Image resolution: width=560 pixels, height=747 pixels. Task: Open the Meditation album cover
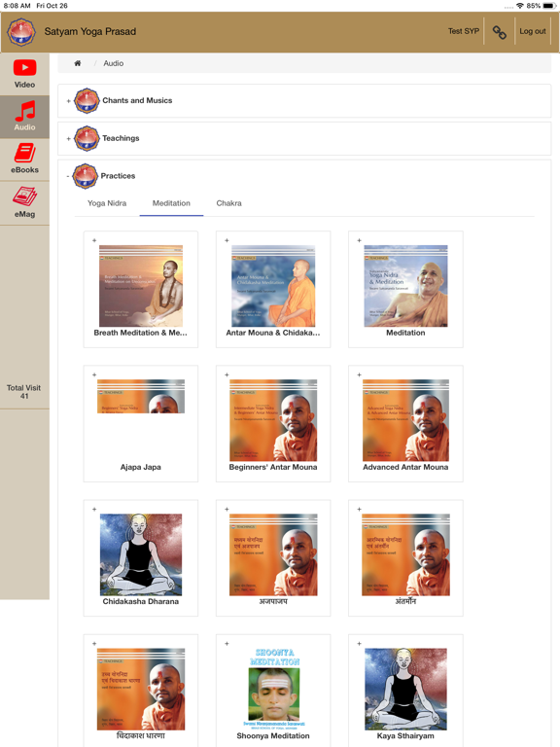pyautogui.click(x=405, y=286)
